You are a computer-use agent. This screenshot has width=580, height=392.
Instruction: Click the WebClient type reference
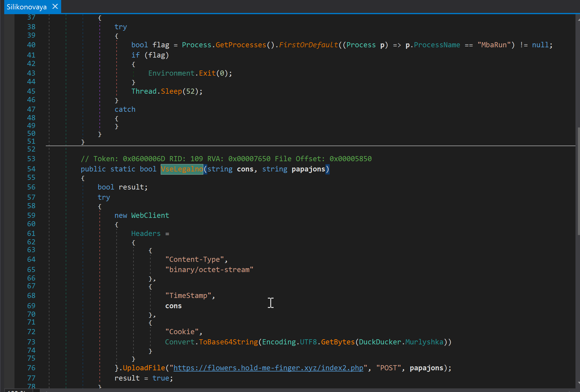click(150, 215)
